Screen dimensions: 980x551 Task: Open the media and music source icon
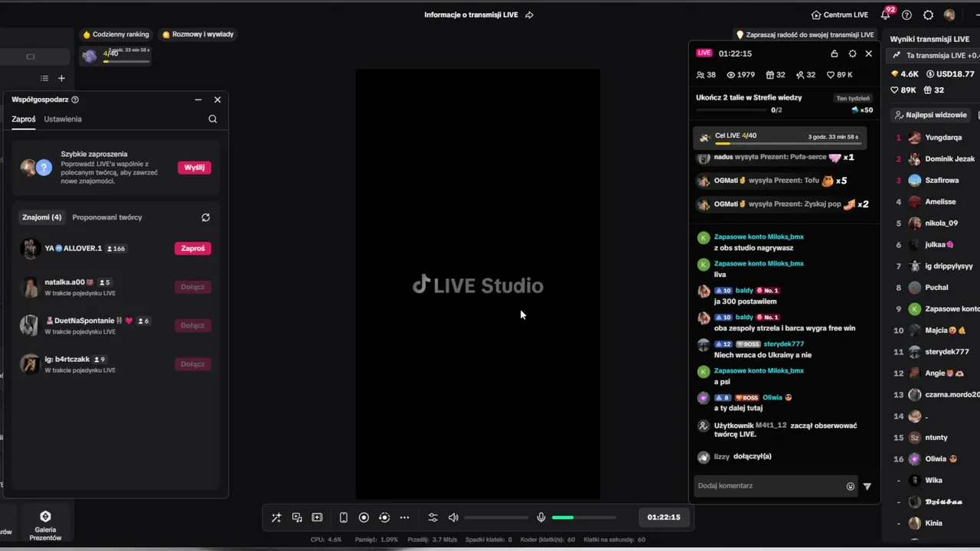click(x=297, y=517)
